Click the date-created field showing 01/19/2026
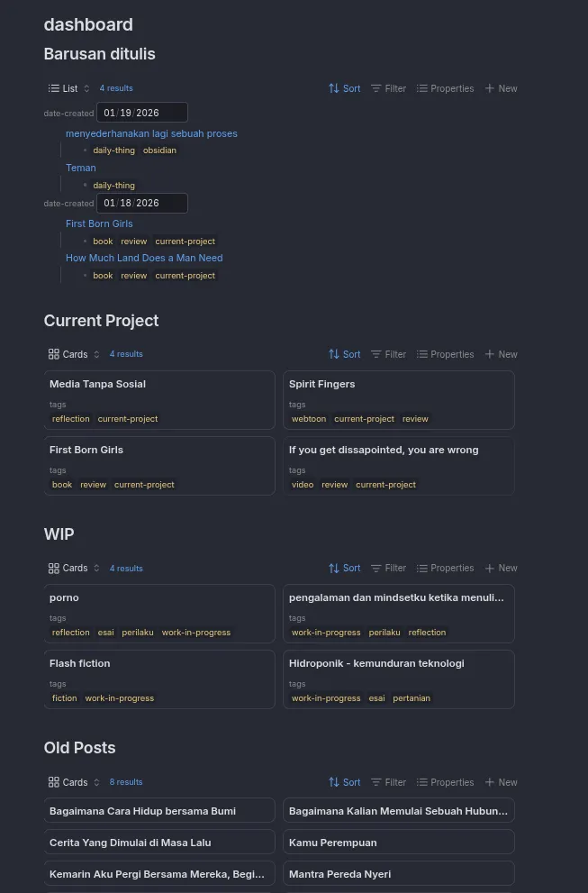The height and width of the screenshot is (893, 588). 141,113
